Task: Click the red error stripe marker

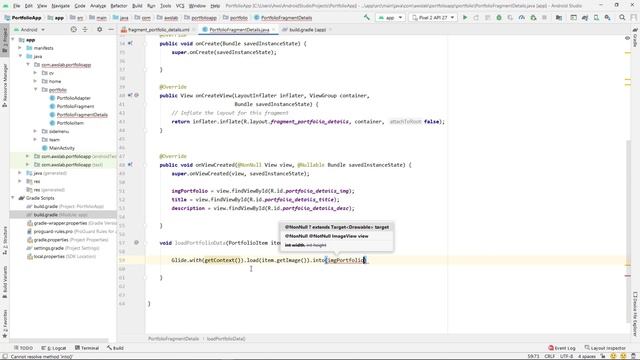Action: (628, 276)
